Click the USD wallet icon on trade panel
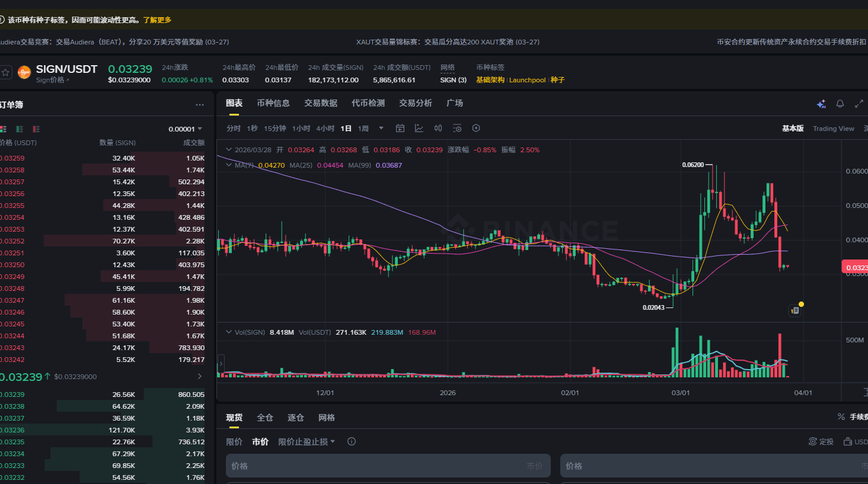Image resolution: width=868 pixels, height=484 pixels. 848,441
